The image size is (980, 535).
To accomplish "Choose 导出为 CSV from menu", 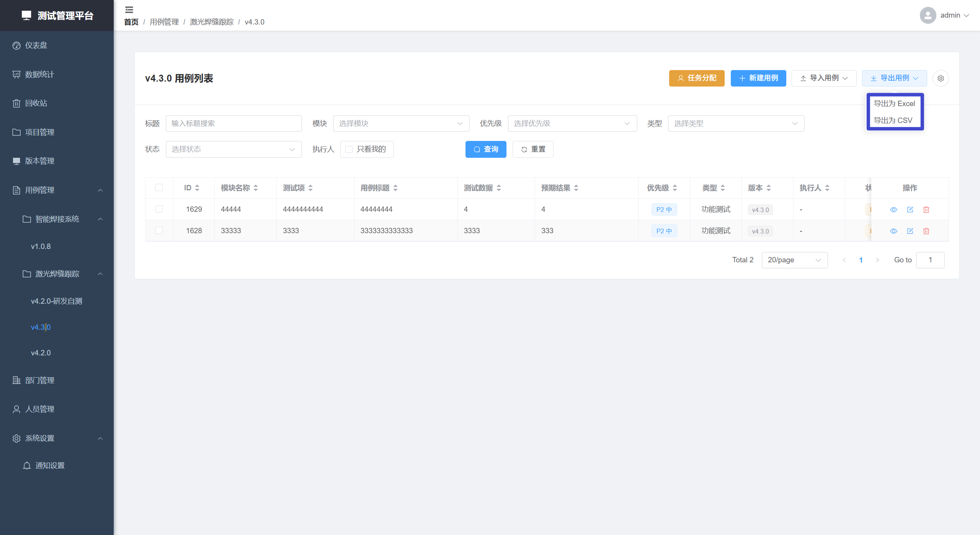I will pyautogui.click(x=892, y=120).
